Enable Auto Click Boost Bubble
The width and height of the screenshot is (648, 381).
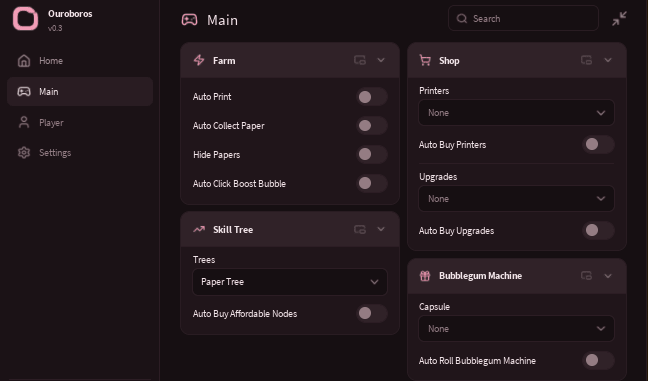tap(372, 183)
